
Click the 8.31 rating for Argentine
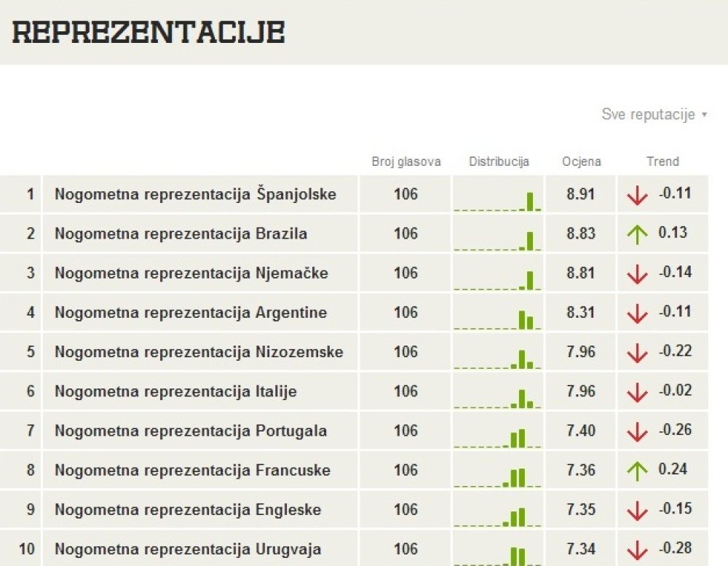[580, 313]
